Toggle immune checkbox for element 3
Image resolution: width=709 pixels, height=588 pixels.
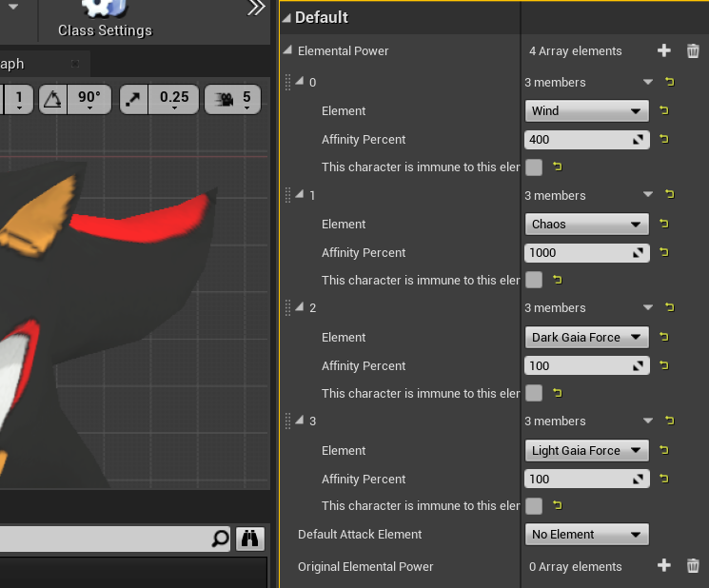[534, 506]
